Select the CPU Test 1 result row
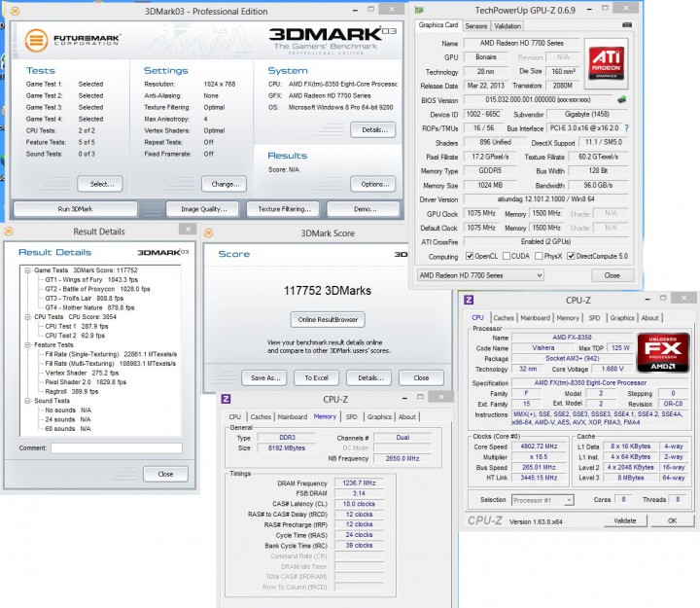Viewport: 700px width, 608px height. 77,326
